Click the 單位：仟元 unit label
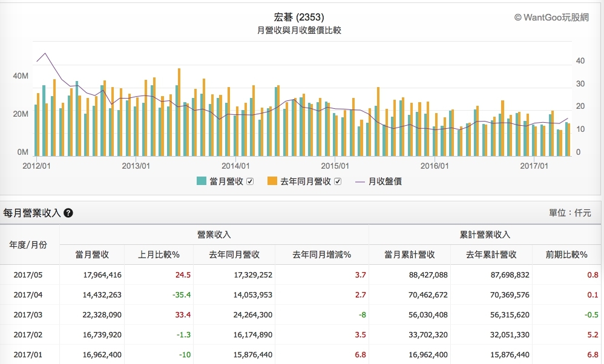 click(x=570, y=212)
